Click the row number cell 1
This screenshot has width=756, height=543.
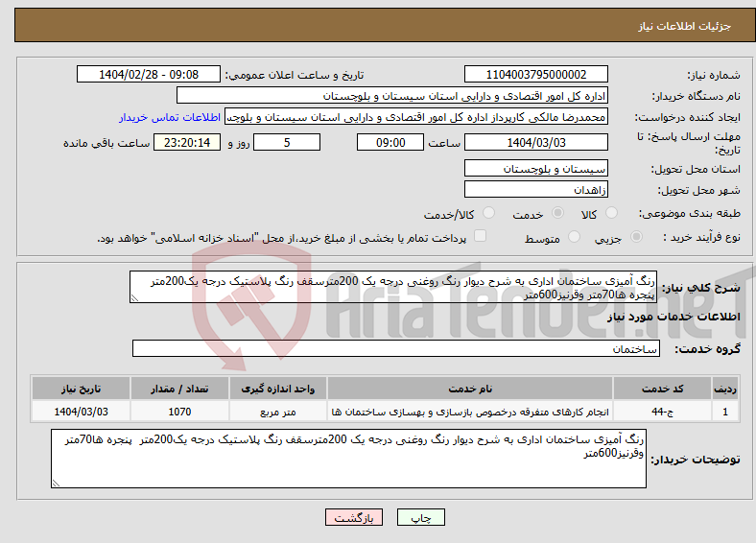pyautogui.click(x=725, y=412)
